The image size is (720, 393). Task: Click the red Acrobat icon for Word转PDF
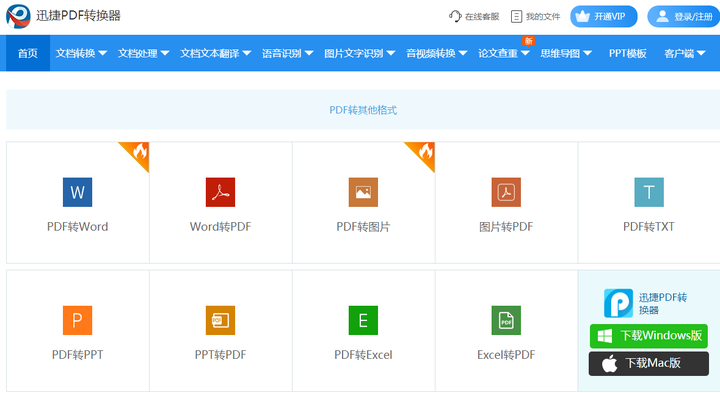click(x=220, y=192)
